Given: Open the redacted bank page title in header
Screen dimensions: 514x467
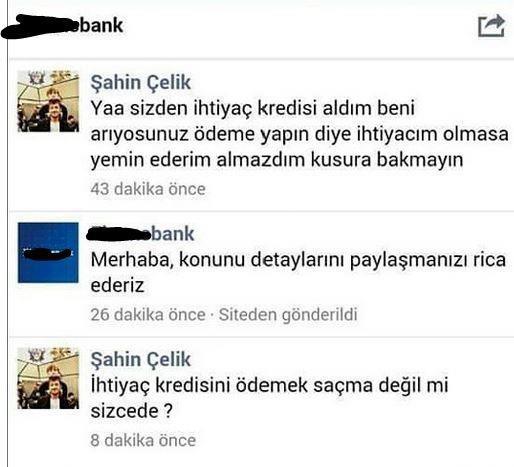Looking at the screenshot, I should [x=62, y=26].
